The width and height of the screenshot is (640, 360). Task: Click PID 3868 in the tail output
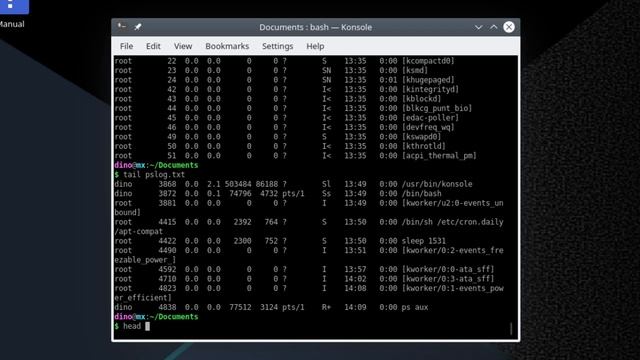coord(167,184)
